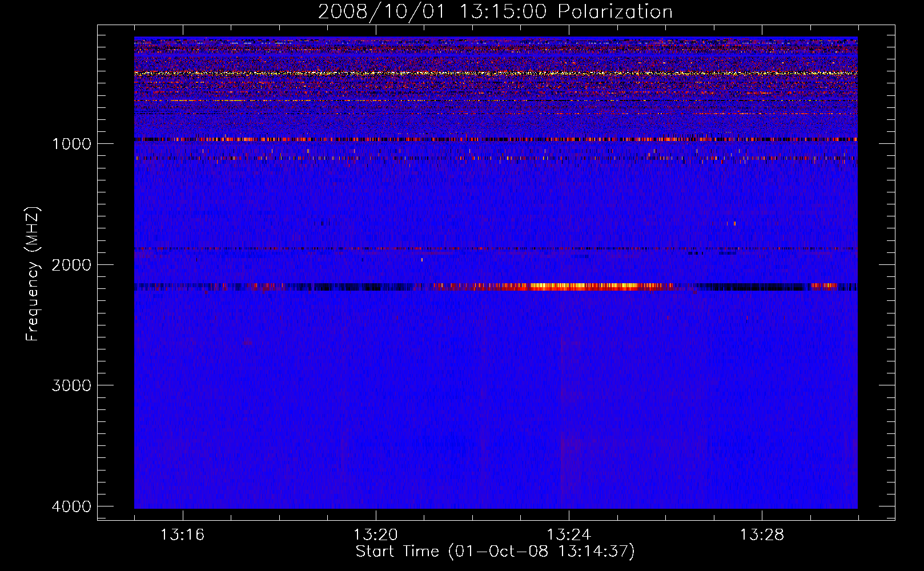Viewport: 924px width, 571px height.
Task: Click the 3000 frequency tick label
Action: click(71, 385)
